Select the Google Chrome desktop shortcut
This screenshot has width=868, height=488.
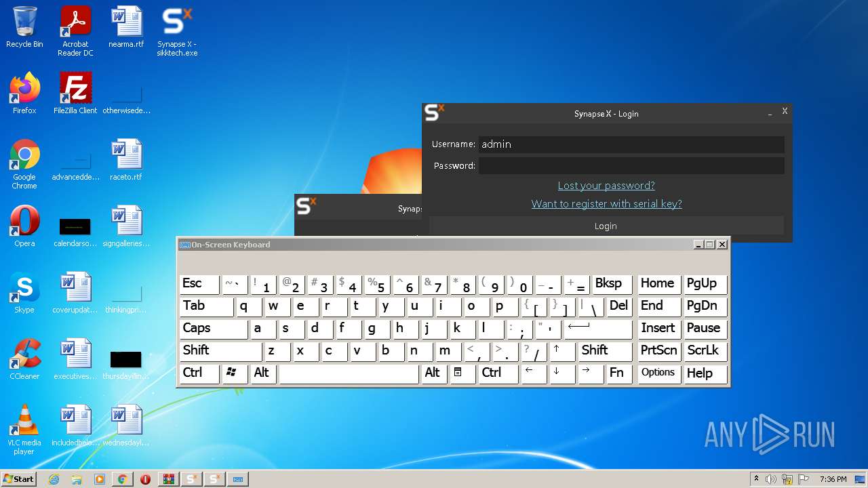click(x=24, y=164)
